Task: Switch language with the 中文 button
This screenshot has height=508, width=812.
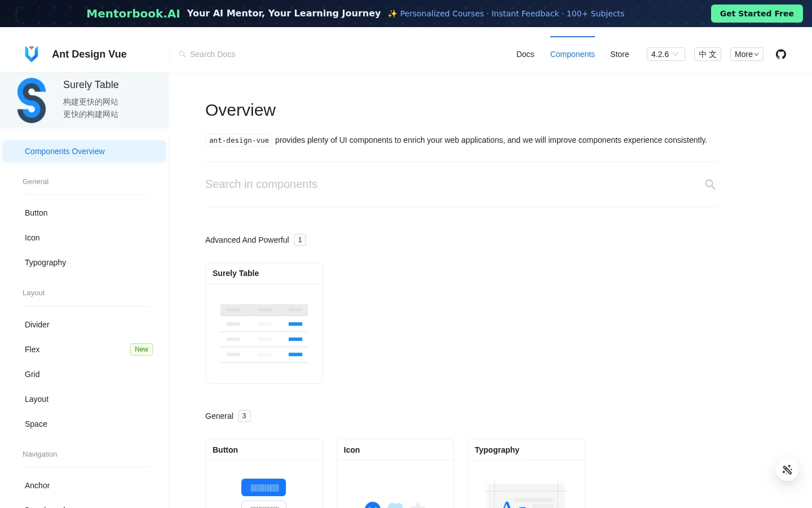Action: (x=708, y=54)
